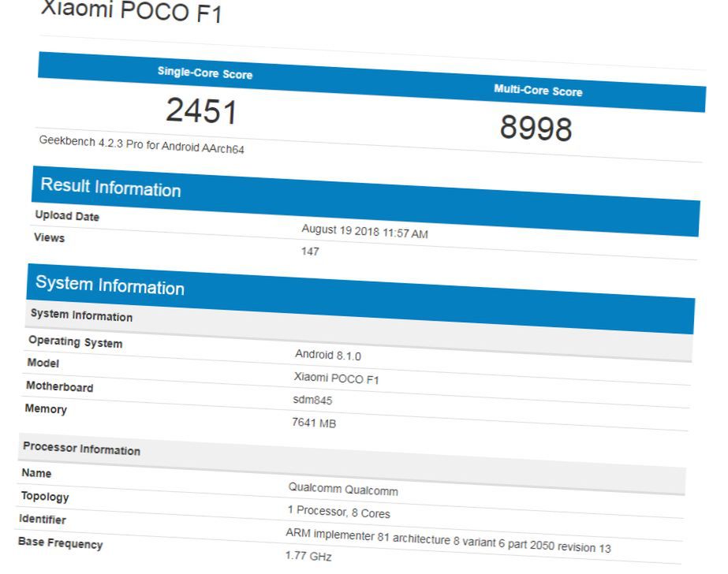Select the Identifier label

point(43,519)
